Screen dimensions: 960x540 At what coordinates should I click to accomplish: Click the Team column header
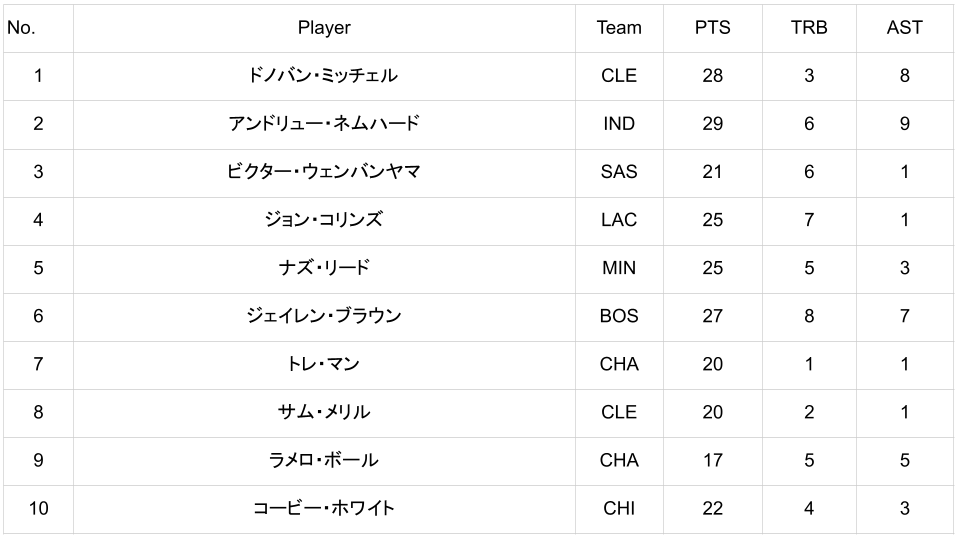click(619, 28)
